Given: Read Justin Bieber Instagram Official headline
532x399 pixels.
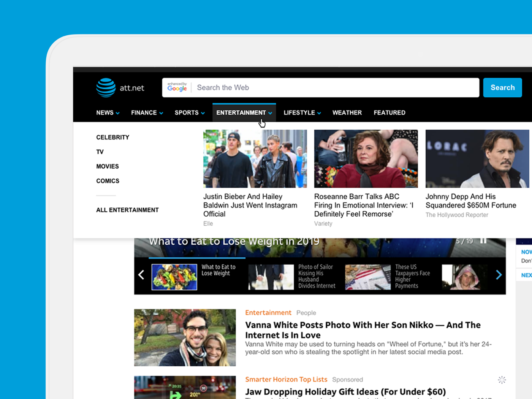Looking at the screenshot, I should (x=250, y=205).
